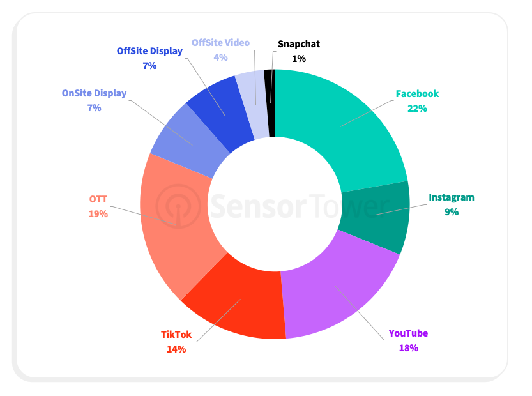Click the OffSite Video label
The width and height of the screenshot is (532, 396).
click(220, 43)
